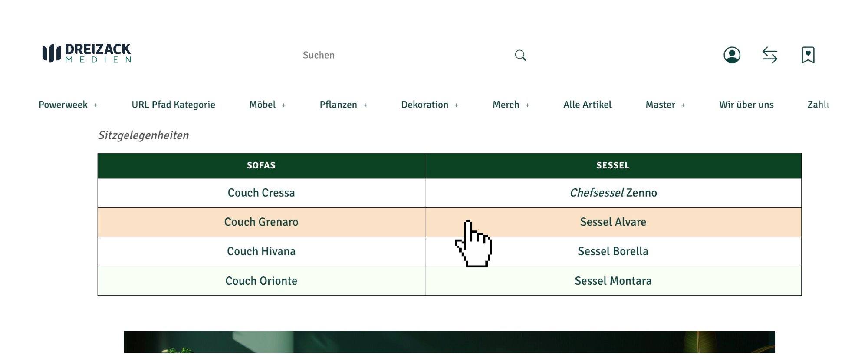The image size is (868, 355).
Task: Open Sessel Alvare link
Action: [x=613, y=222]
